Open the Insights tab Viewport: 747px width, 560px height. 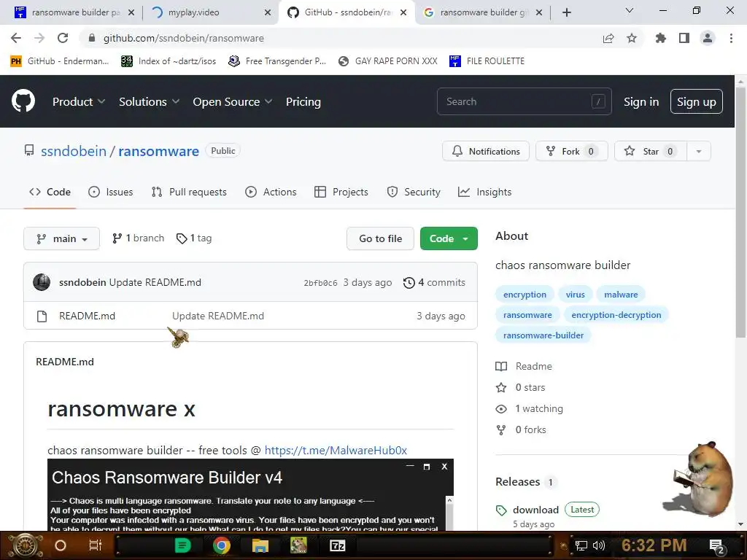pos(484,192)
